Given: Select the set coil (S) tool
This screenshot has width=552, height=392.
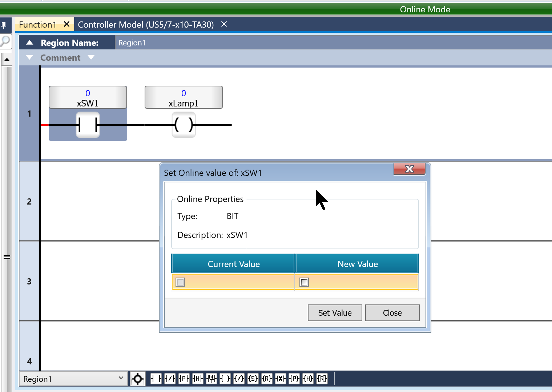Looking at the screenshot, I should pos(253,379).
